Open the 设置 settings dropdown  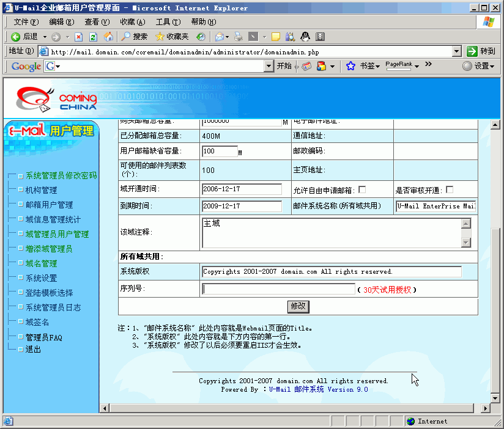(x=478, y=66)
